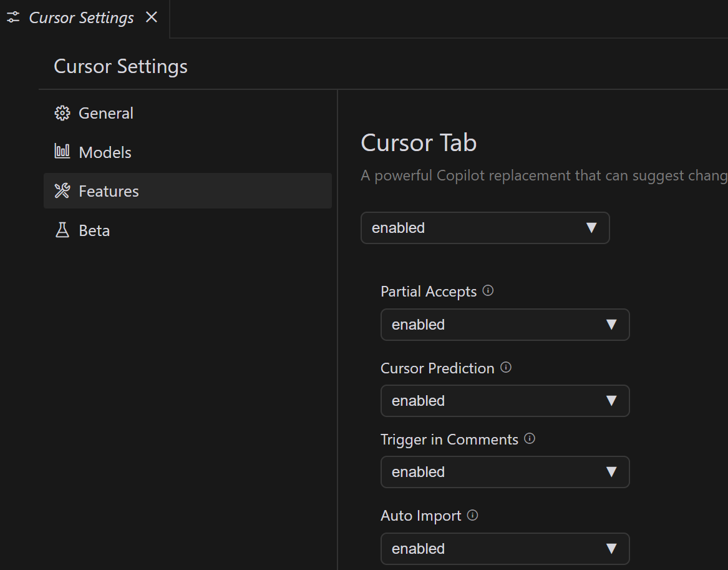Select the Cursor Settings editor tab
This screenshot has height=570, width=728.
(81, 17)
